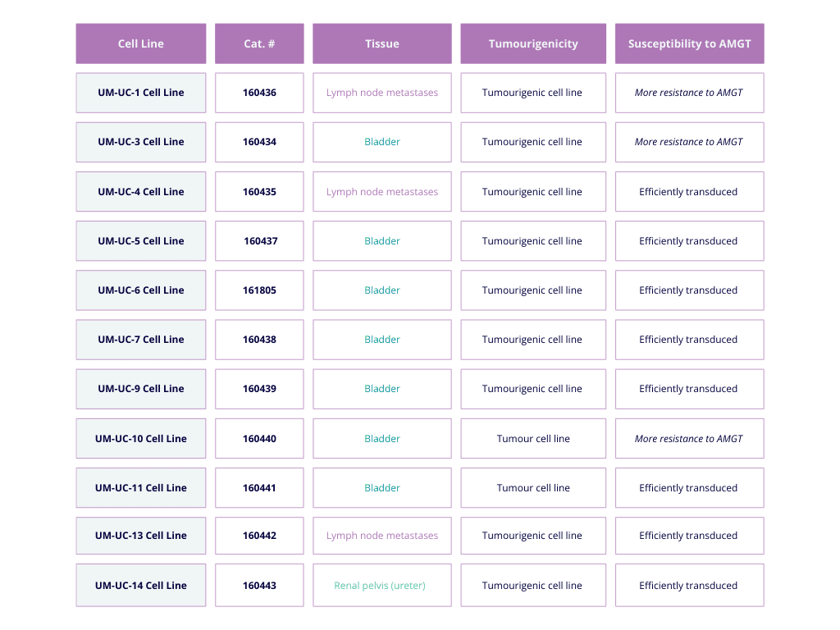Image resolution: width=840 pixels, height=630 pixels.
Task: Click catalogue number 160436
Action: 259,93
